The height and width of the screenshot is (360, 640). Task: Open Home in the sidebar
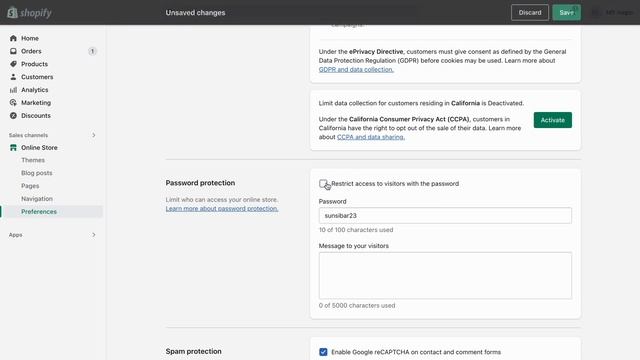(30, 38)
